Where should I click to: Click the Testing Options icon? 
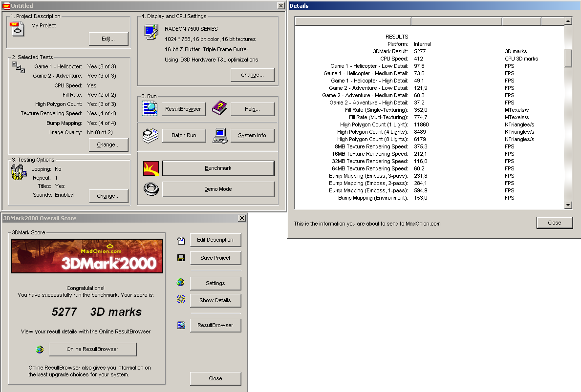19,172
